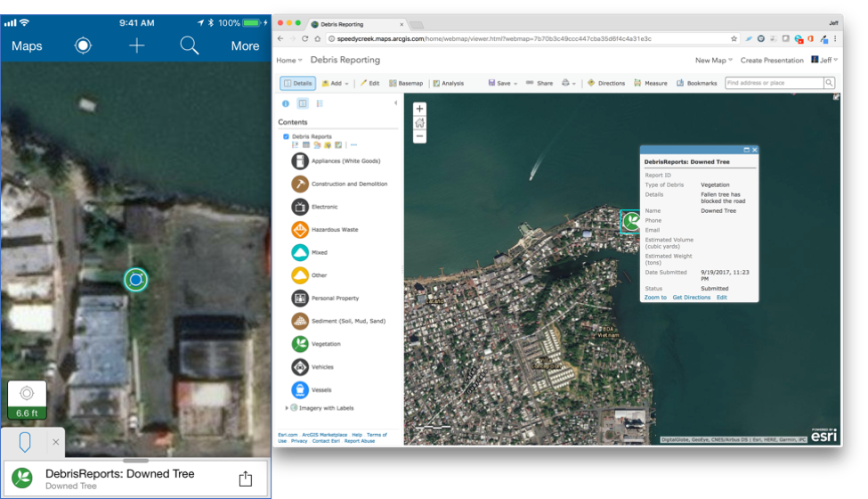Toggle the Details panel button
Image resolution: width=868 pixels, height=499 pixels.
(x=297, y=83)
